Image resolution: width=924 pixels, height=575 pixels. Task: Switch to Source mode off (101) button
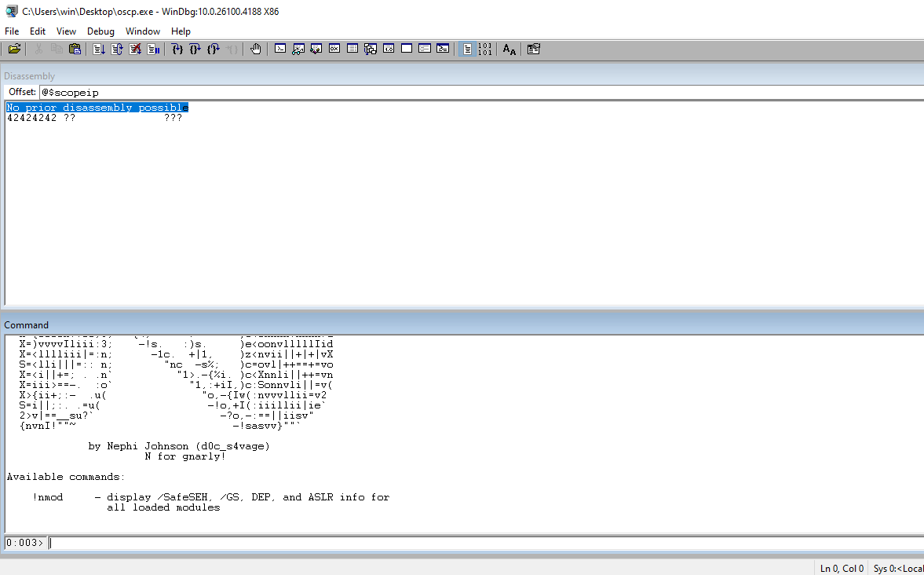click(x=485, y=49)
